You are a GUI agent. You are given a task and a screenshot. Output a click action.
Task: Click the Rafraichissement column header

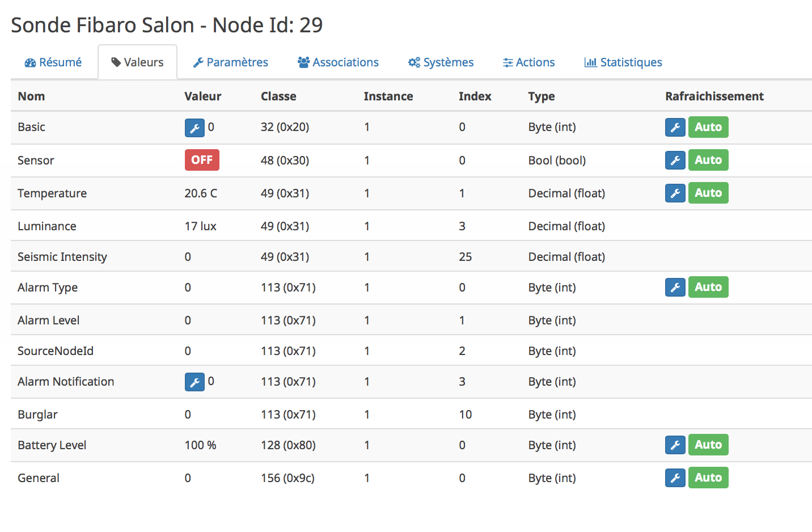[x=714, y=96]
